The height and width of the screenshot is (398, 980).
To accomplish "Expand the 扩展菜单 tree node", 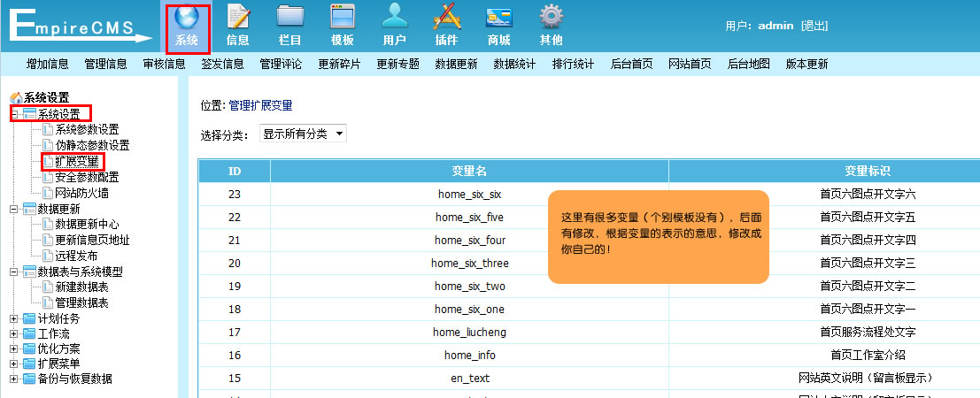I will (x=14, y=364).
